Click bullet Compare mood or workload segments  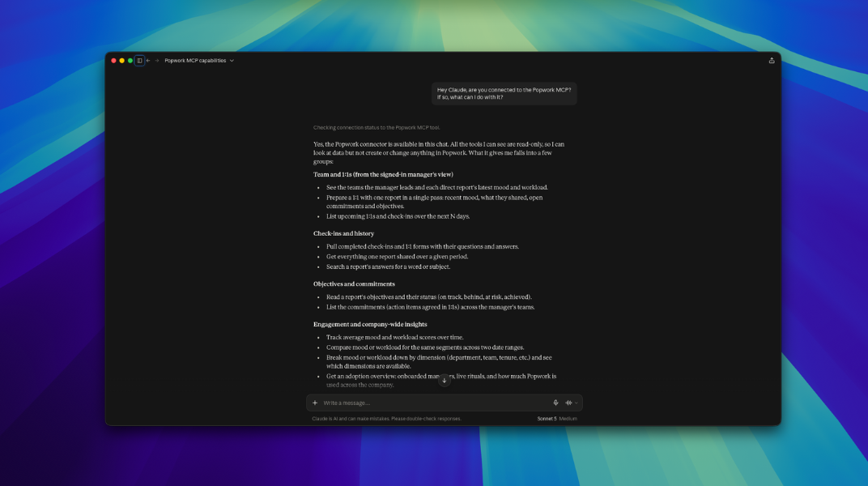tap(425, 347)
